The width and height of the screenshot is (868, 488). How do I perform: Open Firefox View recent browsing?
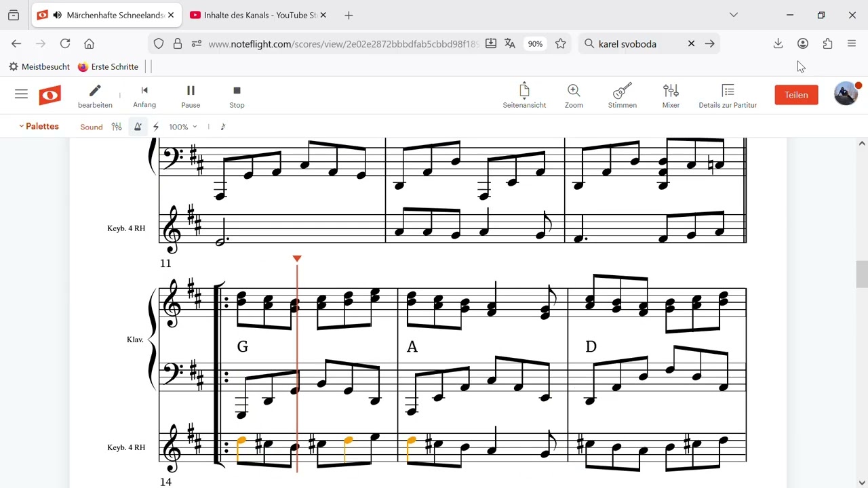click(x=14, y=15)
